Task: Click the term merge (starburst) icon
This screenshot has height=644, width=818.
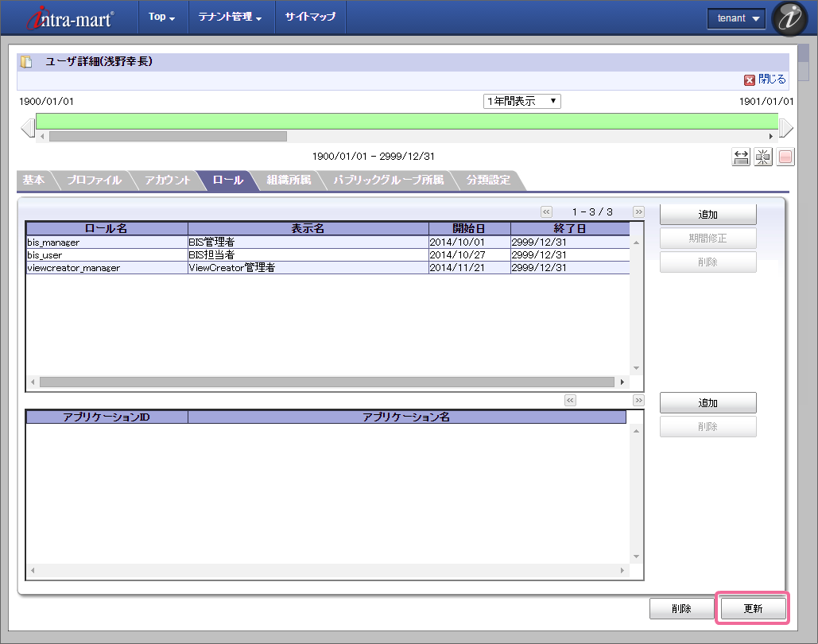Action: pyautogui.click(x=763, y=157)
